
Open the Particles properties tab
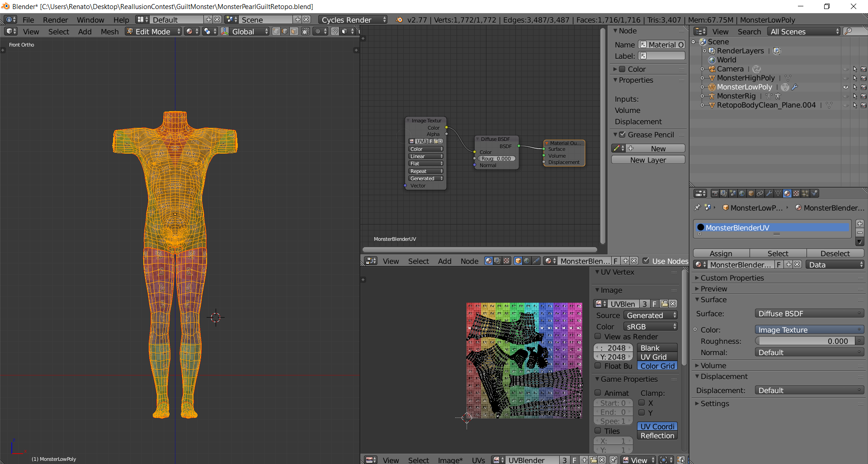pos(805,193)
